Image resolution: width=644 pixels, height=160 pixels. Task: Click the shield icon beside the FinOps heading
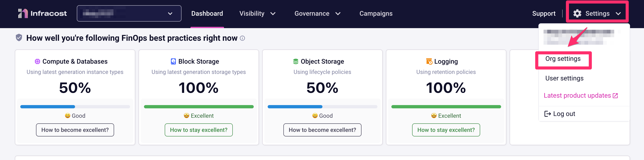pyautogui.click(x=19, y=38)
